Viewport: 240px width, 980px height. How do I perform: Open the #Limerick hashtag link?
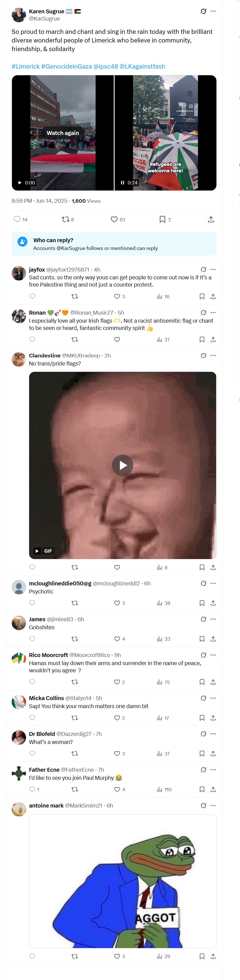click(26, 66)
